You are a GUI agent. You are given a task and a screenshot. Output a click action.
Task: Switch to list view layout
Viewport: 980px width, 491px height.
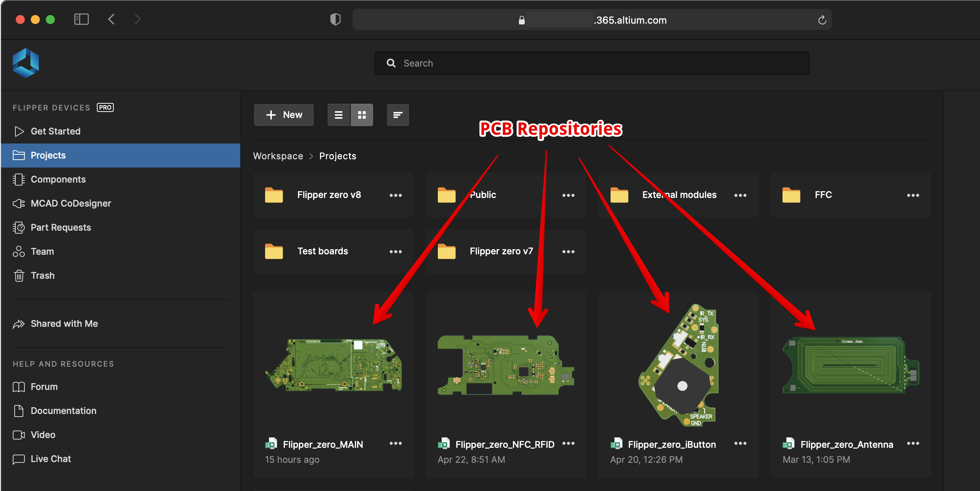click(x=338, y=115)
